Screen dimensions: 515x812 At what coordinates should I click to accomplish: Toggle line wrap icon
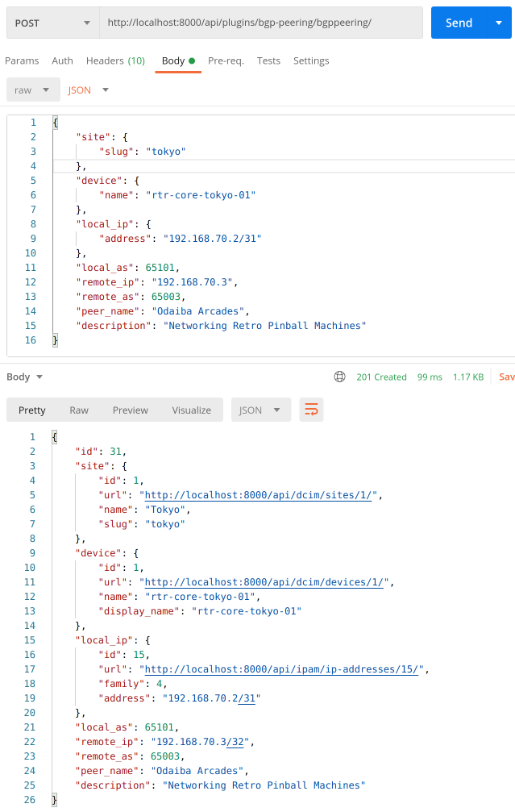point(311,410)
